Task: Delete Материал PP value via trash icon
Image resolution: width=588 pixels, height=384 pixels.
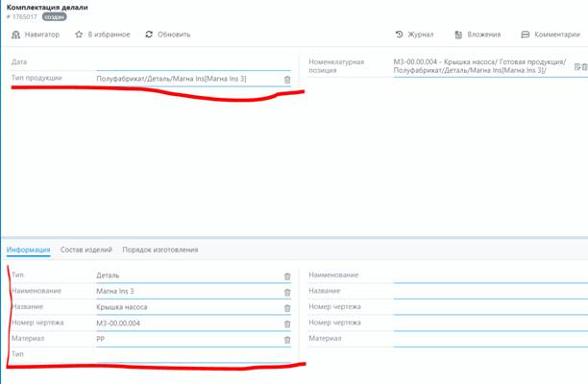Action: pyautogui.click(x=286, y=340)
